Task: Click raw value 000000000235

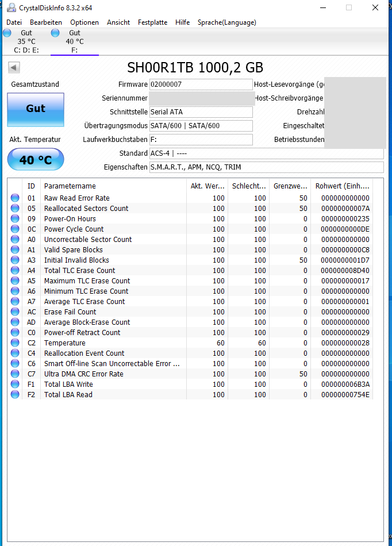Action: (x=345, y=218)
